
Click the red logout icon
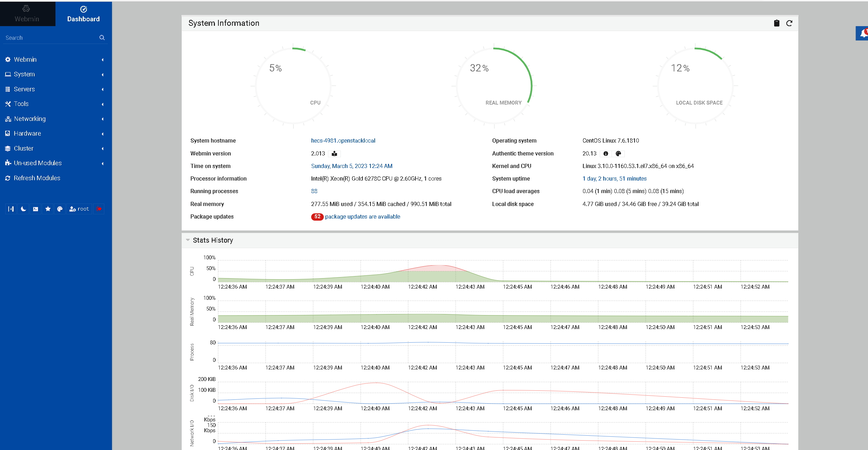point(99,209)
